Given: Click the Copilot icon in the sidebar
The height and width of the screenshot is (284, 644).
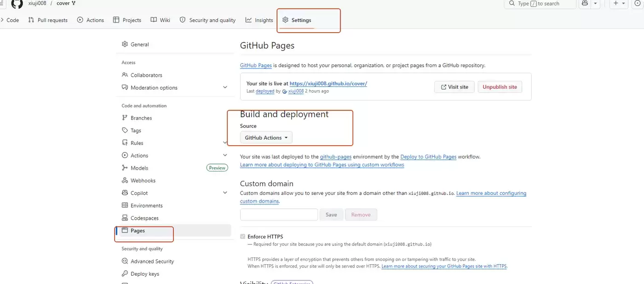Looking at the screenshot, I should pyautogui.click(x=125, y=193).
